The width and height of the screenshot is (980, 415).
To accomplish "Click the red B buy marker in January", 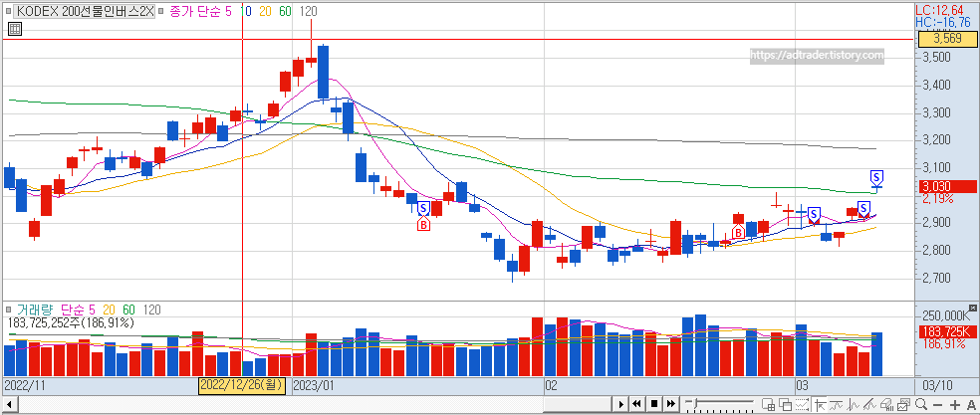I will (x=423, y=223).
